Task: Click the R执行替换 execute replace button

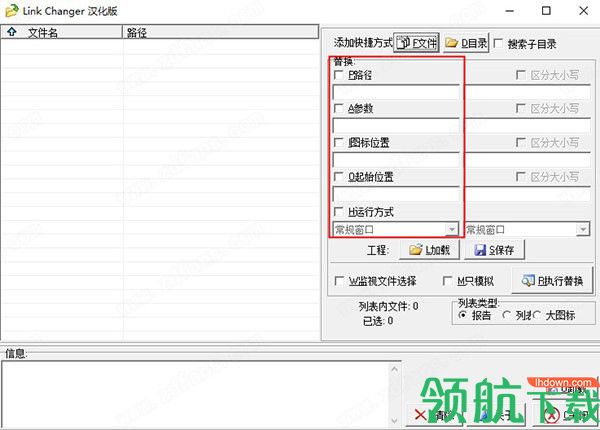Action: tap(552, 281)
